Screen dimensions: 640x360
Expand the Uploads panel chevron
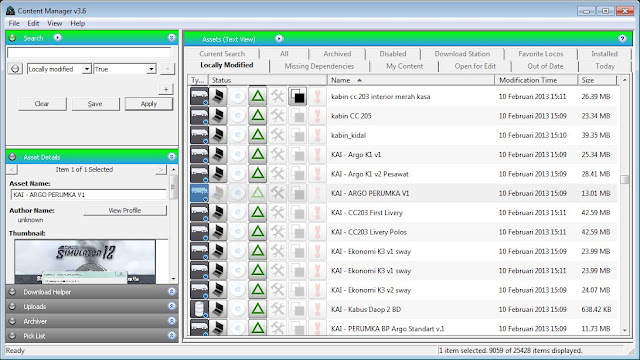click(171, 306)
